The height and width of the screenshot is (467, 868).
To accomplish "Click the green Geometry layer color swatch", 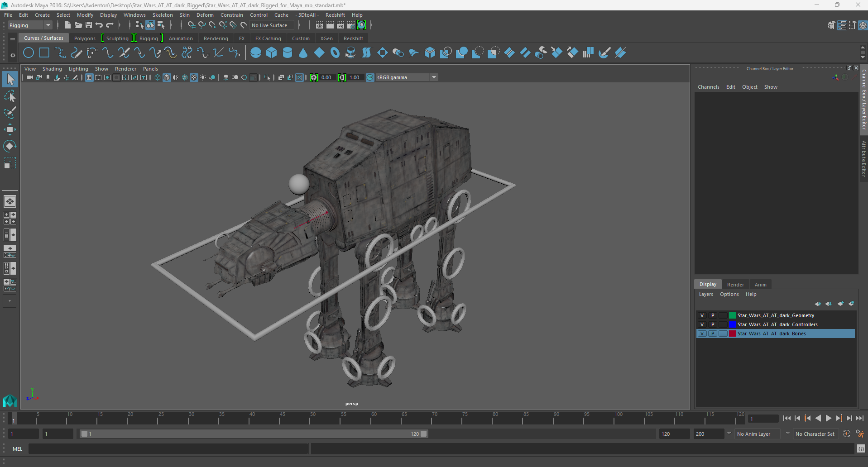I will (x=732, y=315).
